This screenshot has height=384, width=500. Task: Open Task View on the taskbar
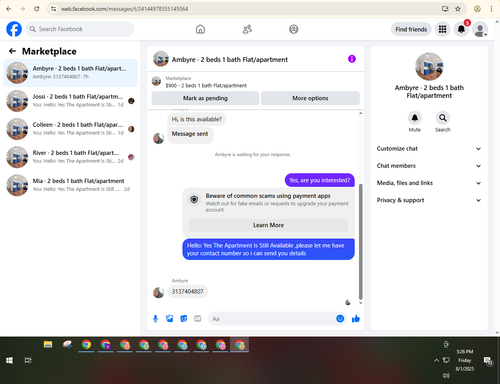pyautogui.click(x=28, y=360)
